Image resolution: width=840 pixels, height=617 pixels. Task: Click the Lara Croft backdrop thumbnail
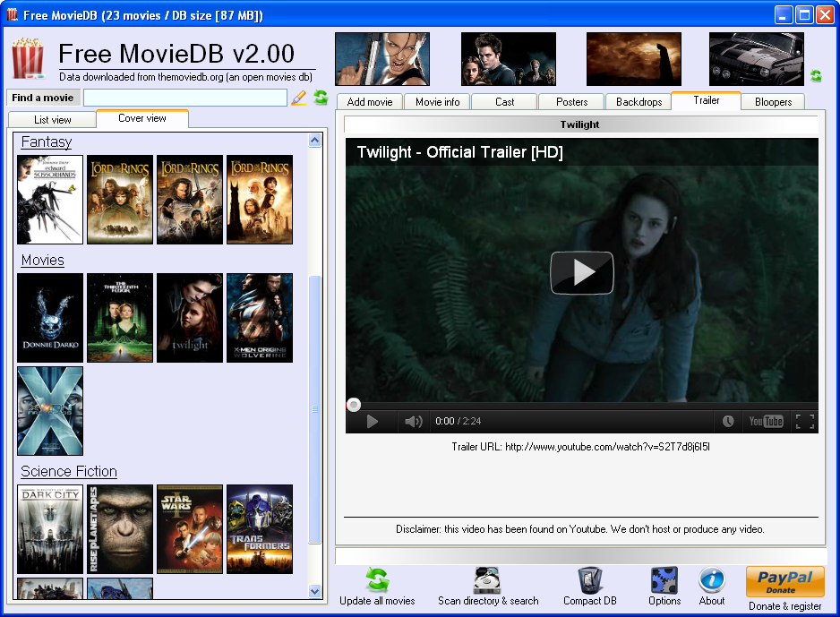382,59
